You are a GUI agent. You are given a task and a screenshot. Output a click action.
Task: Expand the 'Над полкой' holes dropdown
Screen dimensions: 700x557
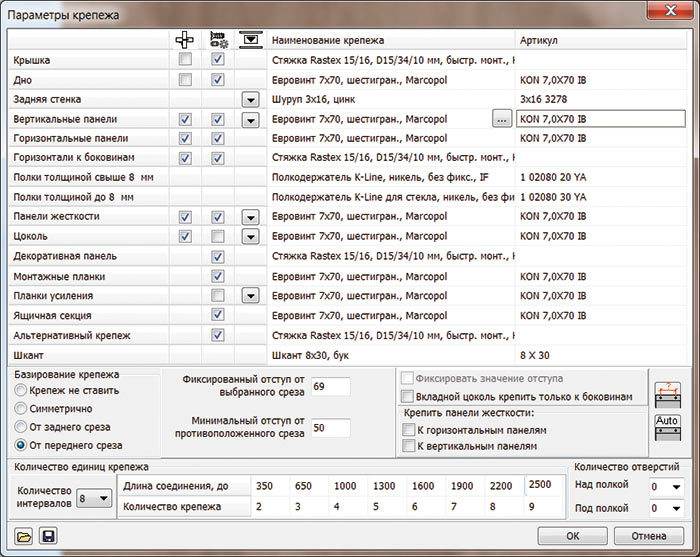[667, 487]
